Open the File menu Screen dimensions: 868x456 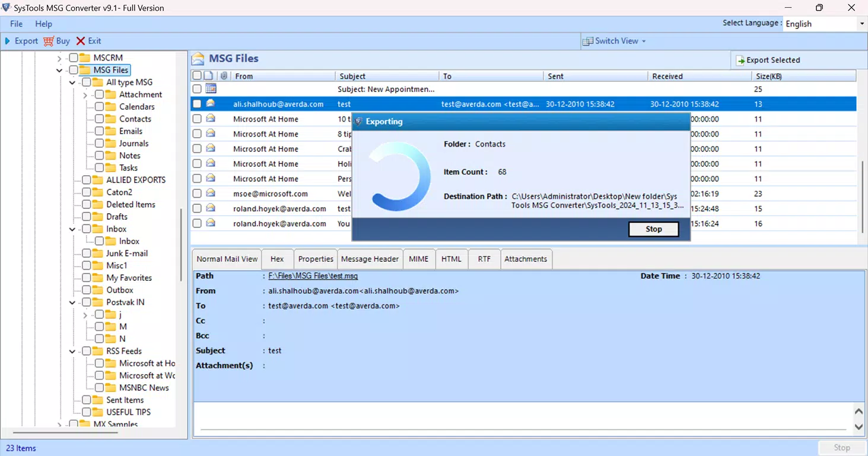click(16, 24)
